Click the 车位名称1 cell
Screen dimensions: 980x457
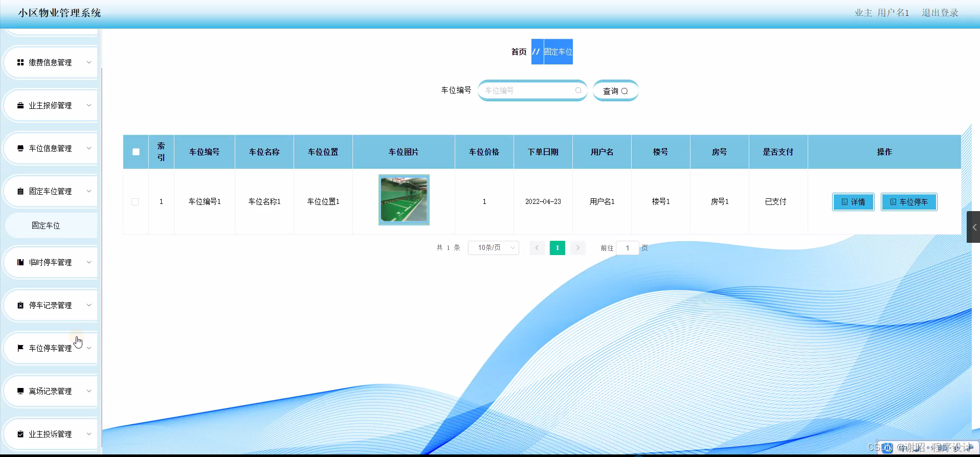[x=264, y=202]
